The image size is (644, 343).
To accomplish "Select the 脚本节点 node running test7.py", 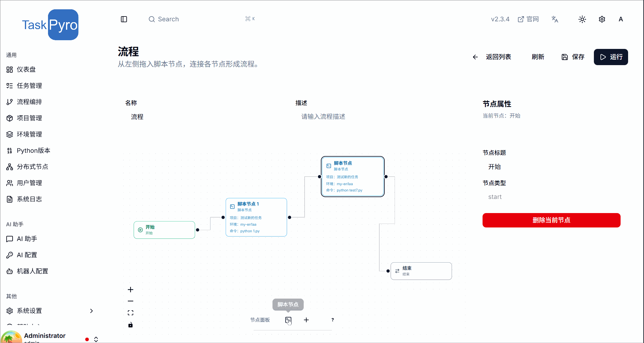I will [353, 176].
